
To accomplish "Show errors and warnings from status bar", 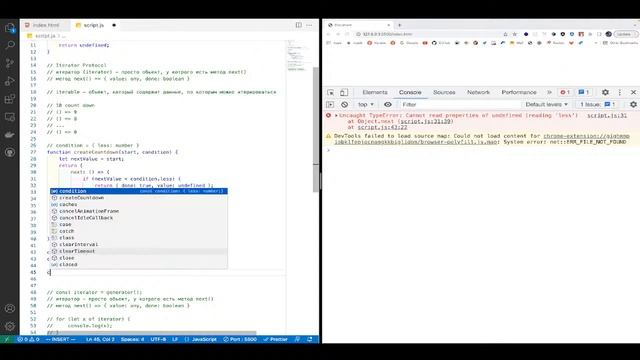I will click(x=29, y=339).
